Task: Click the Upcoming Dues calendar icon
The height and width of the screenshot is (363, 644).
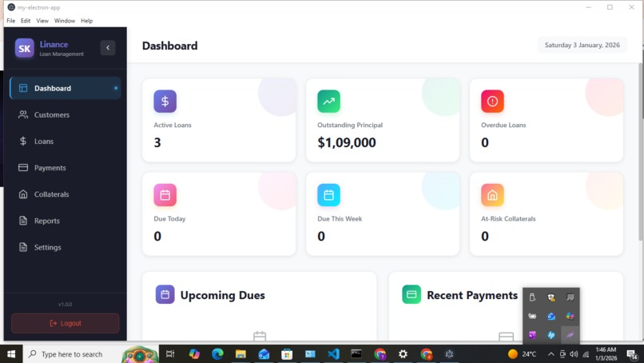Action: pos(165,295)
